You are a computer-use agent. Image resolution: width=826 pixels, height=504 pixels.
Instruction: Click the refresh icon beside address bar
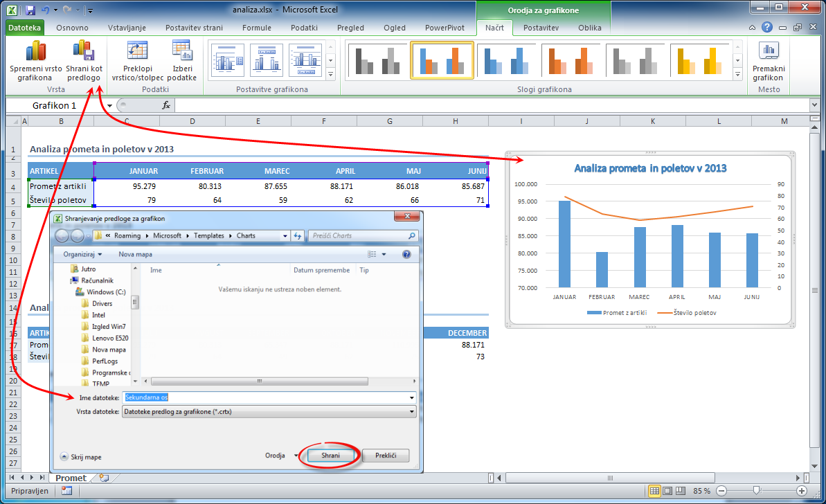(298, 236)
